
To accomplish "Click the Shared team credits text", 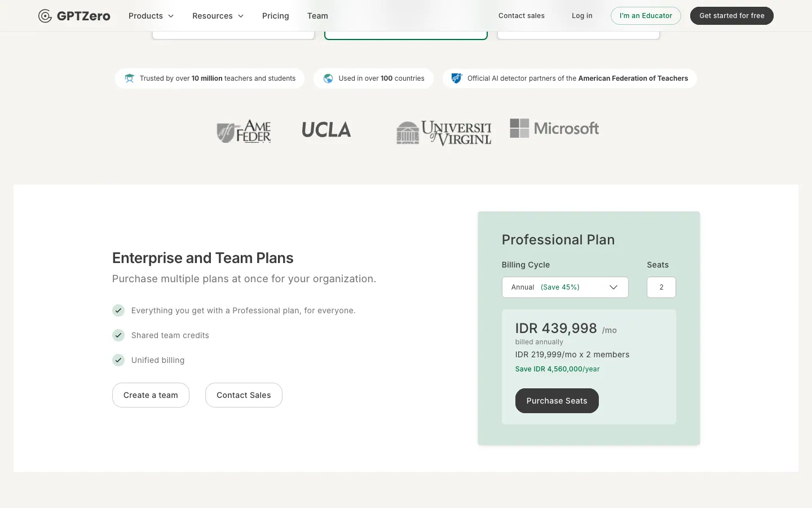I will (170, 335).
